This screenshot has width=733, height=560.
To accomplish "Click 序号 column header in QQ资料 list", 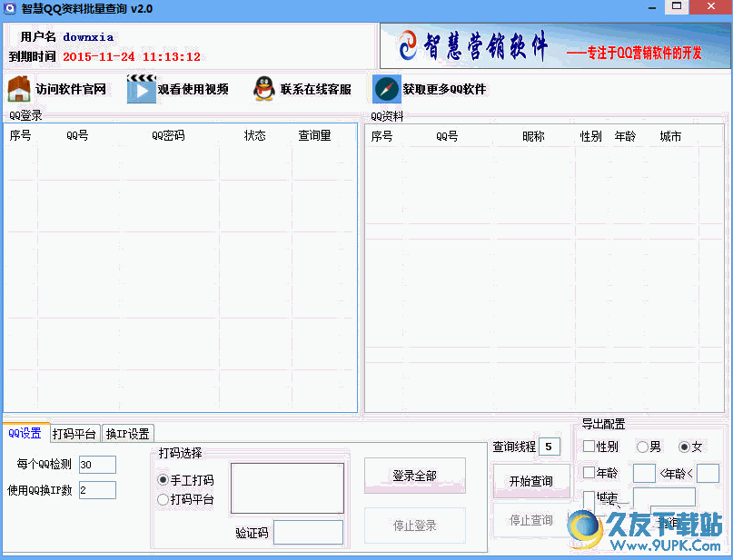I will (381, 136).
